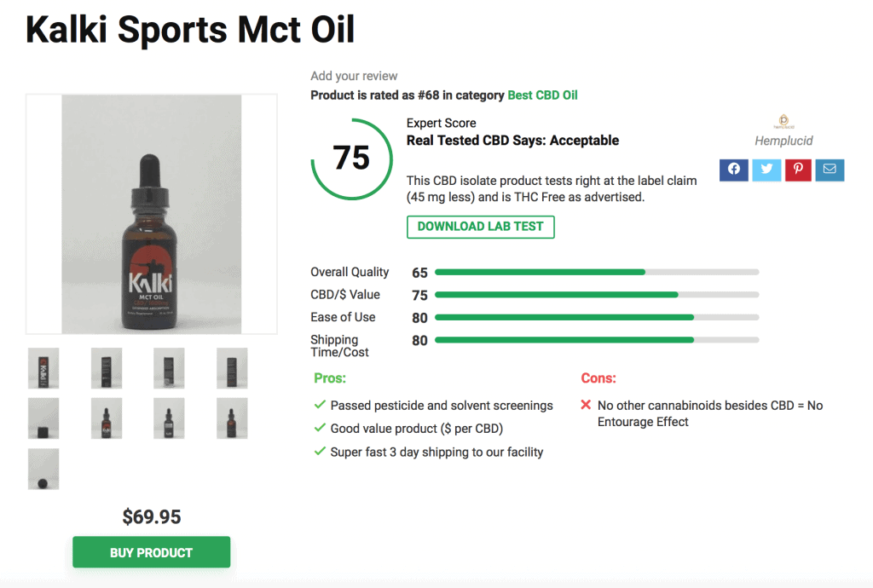View thumbnail of the small black cube
This screenshot has height=588, width=873.
[x=43, y=418]
